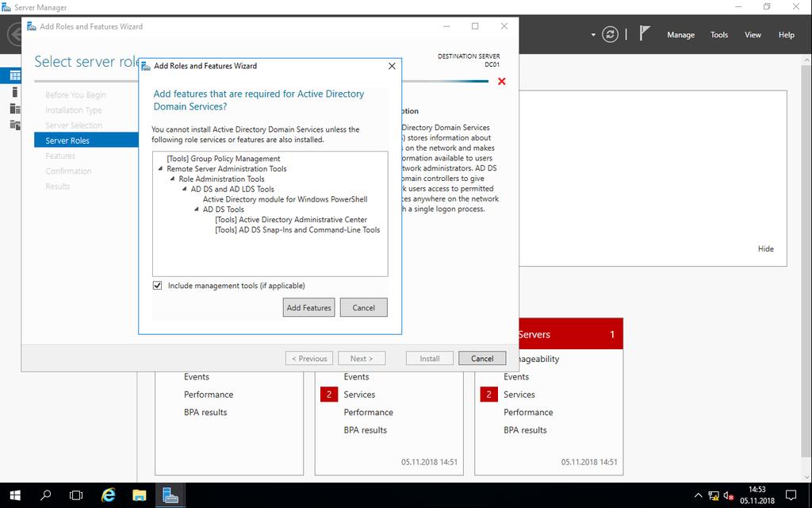Select Remote Server Administration Tools item

point(226,168)
